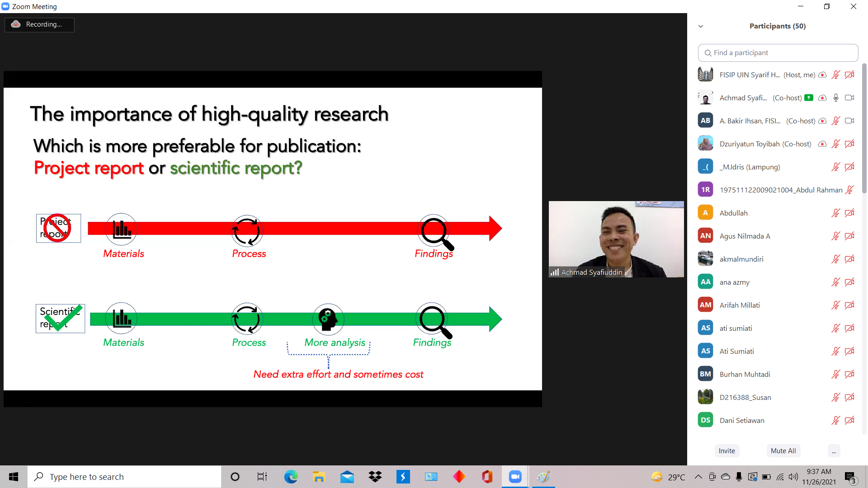Open the notification center icon
868x488 pixels.
tap(850, 477)
